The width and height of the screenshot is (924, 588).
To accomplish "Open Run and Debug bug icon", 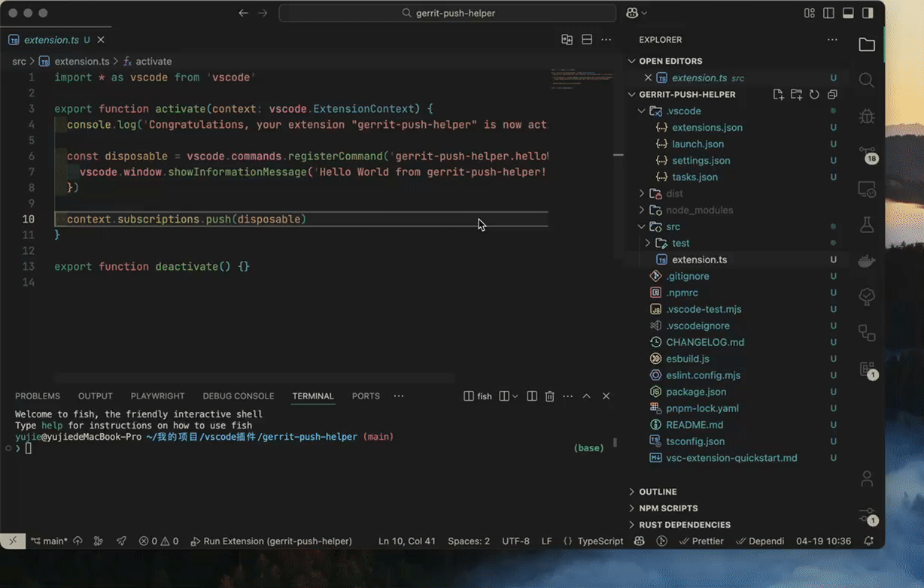I will 867,117.
